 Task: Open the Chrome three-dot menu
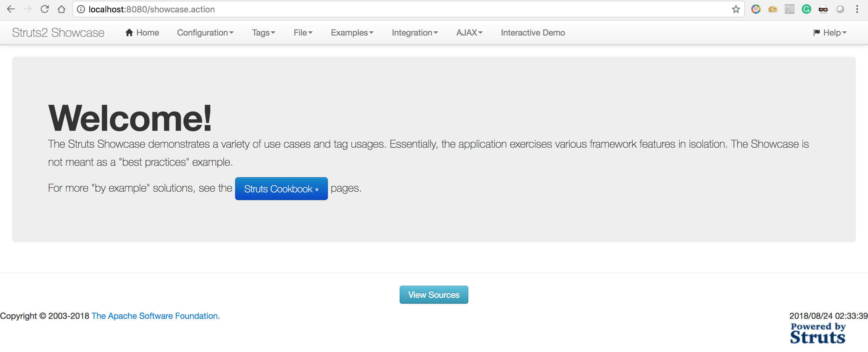tap(857, 9)
